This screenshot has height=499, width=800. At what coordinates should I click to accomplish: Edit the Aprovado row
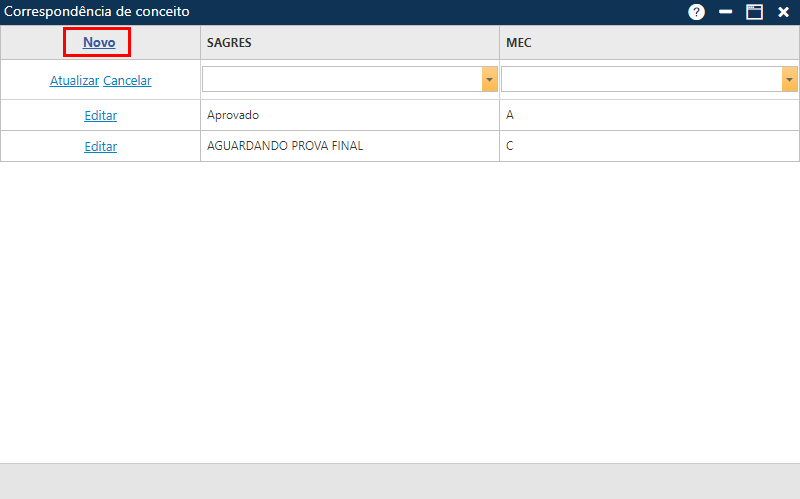[100, 115]
